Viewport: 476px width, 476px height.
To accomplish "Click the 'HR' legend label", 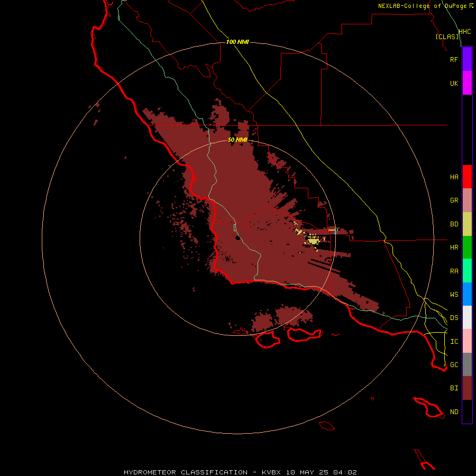I will click(454, 248).
